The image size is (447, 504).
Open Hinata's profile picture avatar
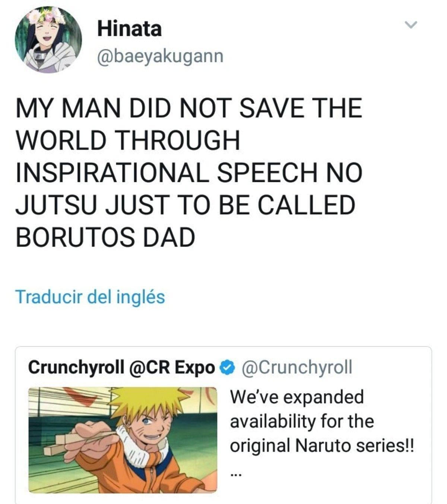[48, 39]
